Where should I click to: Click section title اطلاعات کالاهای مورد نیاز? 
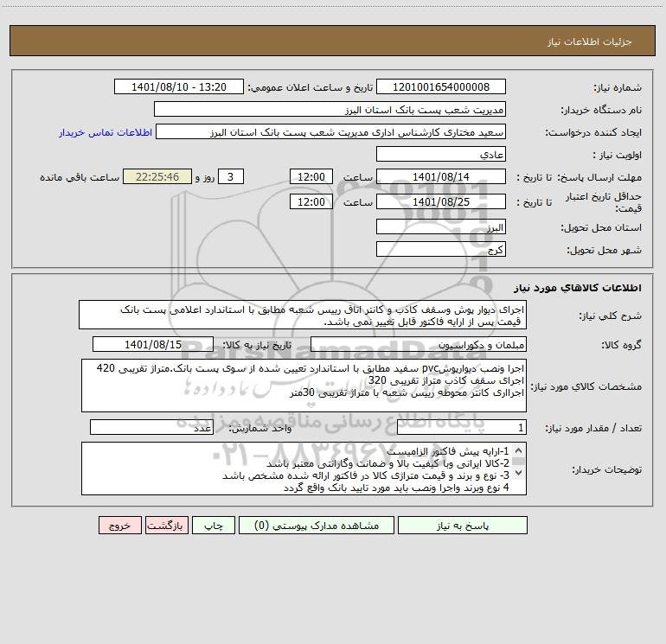coord(578,288)
